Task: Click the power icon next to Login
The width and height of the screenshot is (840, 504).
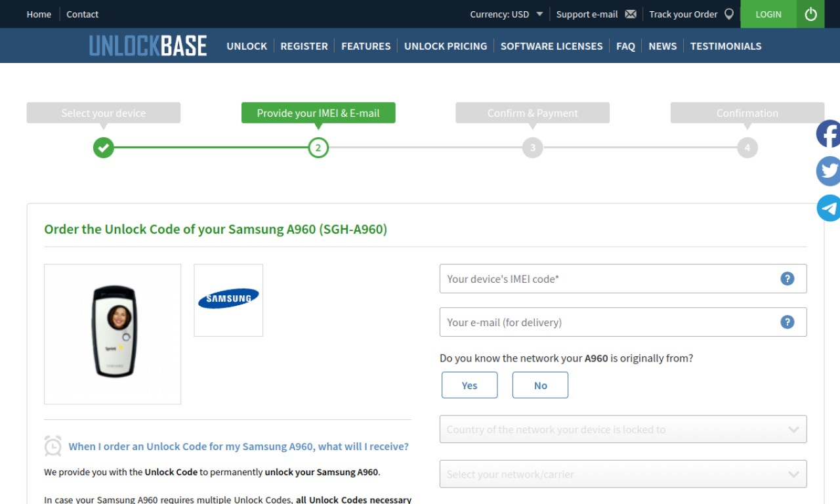Action: click(x=811, y=14)
